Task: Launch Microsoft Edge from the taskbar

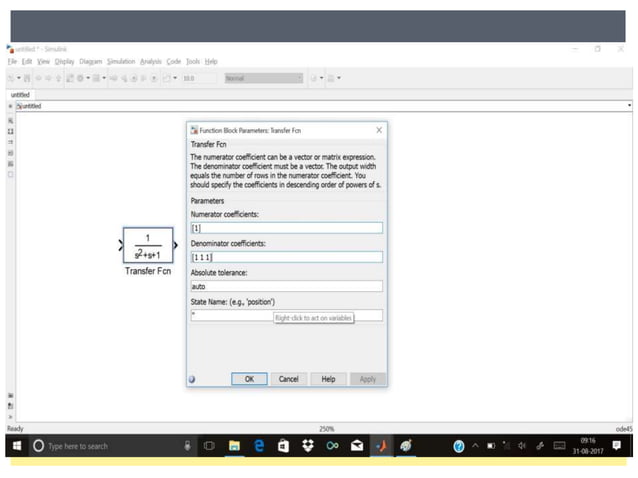Action: pyautogui.click(x=259, y=446)
